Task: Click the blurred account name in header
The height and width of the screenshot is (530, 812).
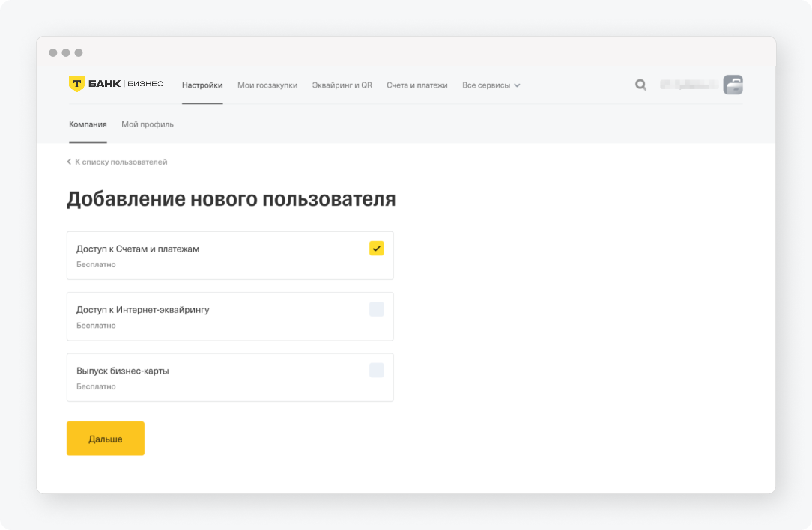Action: tap(689, 85)
